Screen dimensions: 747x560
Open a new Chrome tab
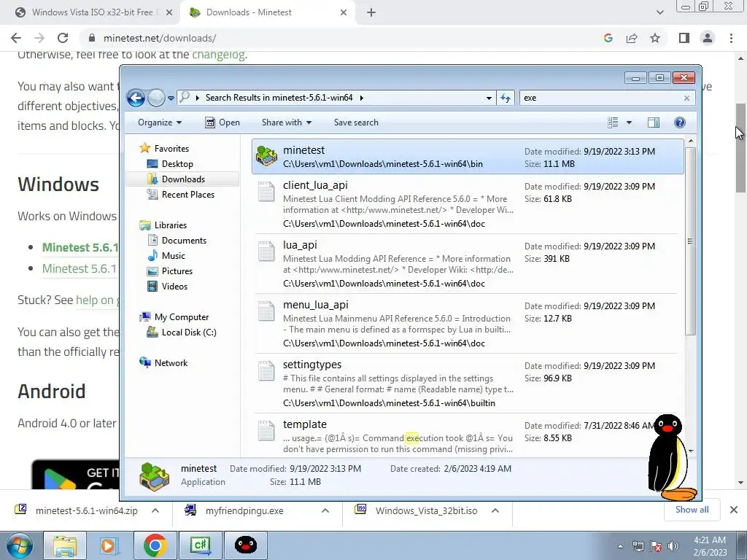click(x=371, y=12)
